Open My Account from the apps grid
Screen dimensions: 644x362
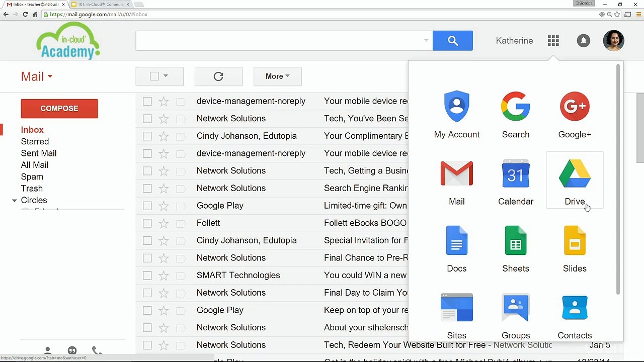point(457,115)
